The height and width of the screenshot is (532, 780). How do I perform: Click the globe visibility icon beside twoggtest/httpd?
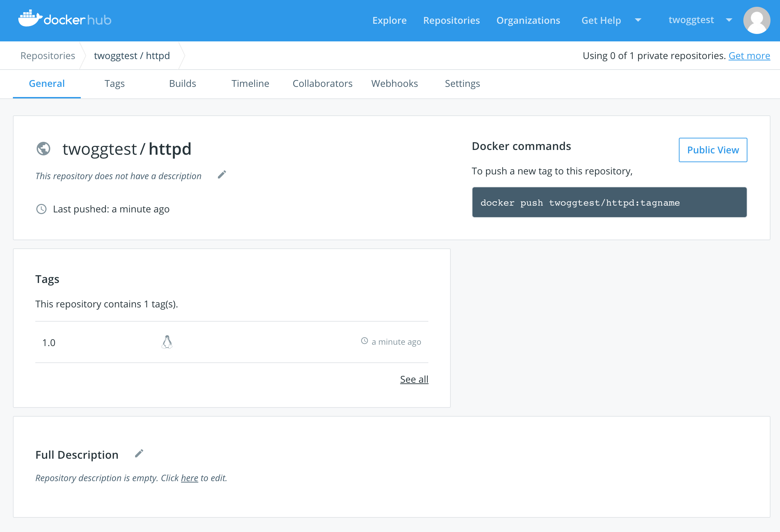tap(43, 149)
